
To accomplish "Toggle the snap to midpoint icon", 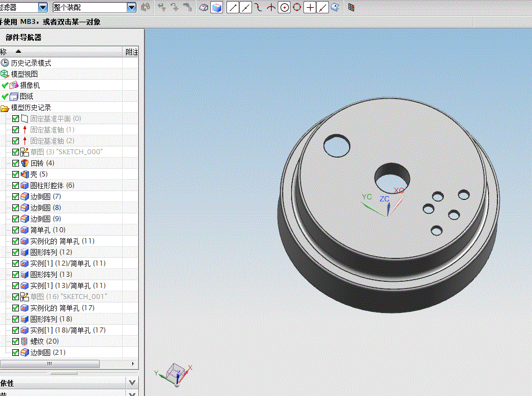I will pos(245,7).
